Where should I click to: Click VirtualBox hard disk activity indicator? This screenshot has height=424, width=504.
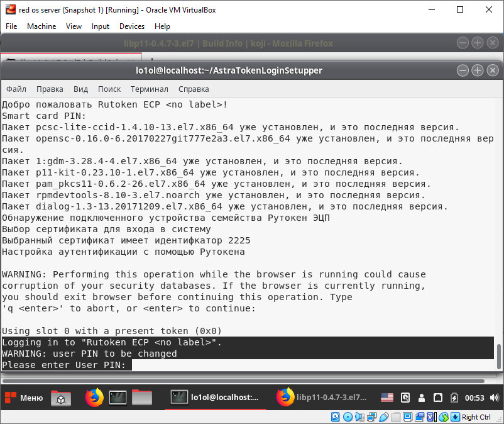[335, 417]
